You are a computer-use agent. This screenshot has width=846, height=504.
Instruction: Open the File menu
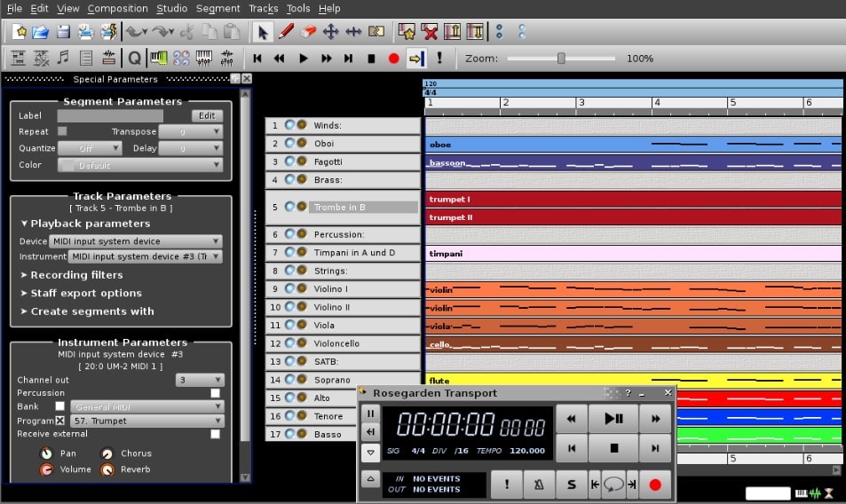coord(14,9)
